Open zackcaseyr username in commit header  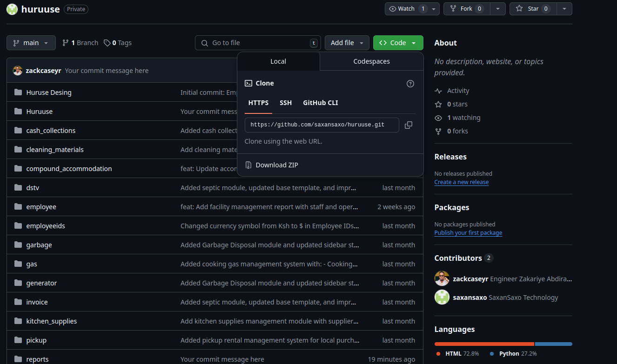[44, 71]
